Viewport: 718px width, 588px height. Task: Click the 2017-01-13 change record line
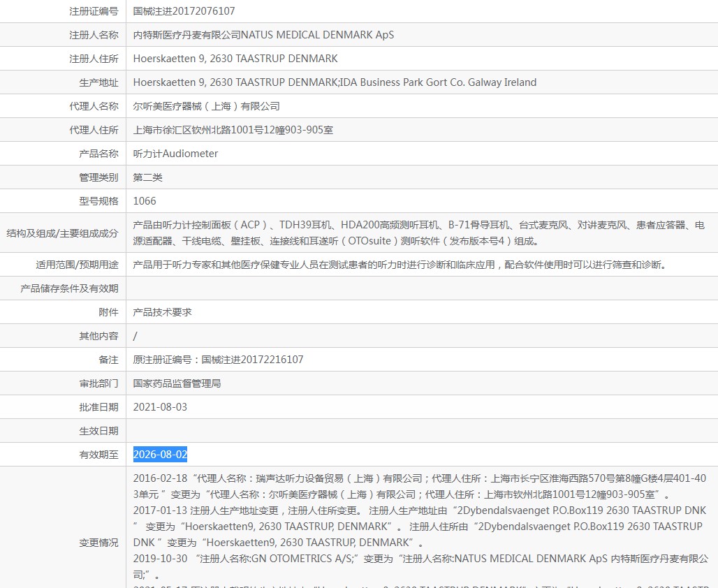pyautogui.click(x=420, y=526)
